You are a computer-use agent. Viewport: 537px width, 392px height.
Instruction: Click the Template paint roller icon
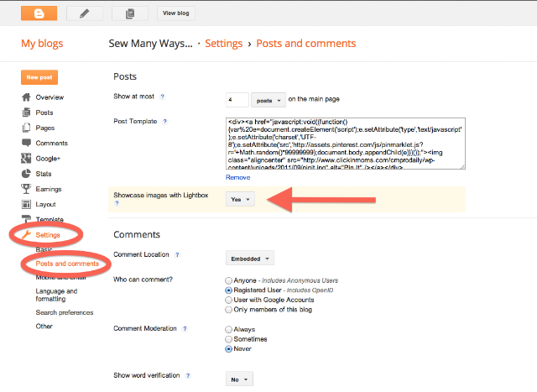(x=26, y=218)
